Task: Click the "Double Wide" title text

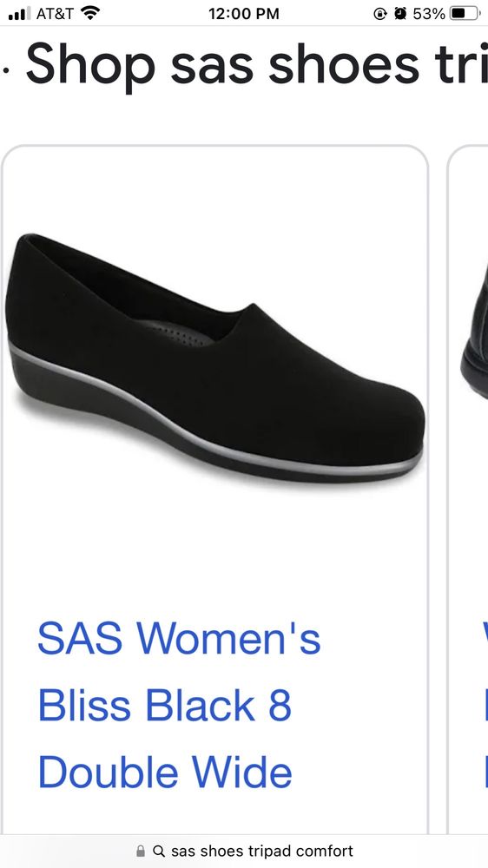Action: [x=164, y=772]
